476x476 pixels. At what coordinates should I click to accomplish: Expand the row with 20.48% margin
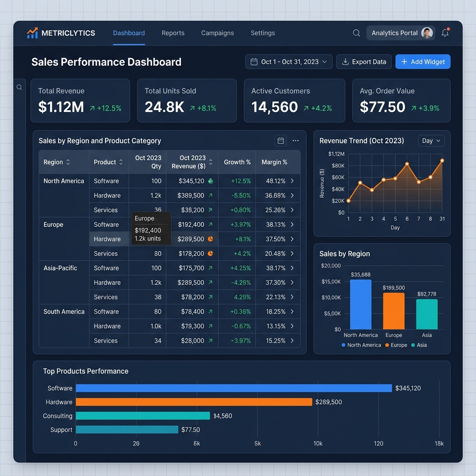point(292,253)
